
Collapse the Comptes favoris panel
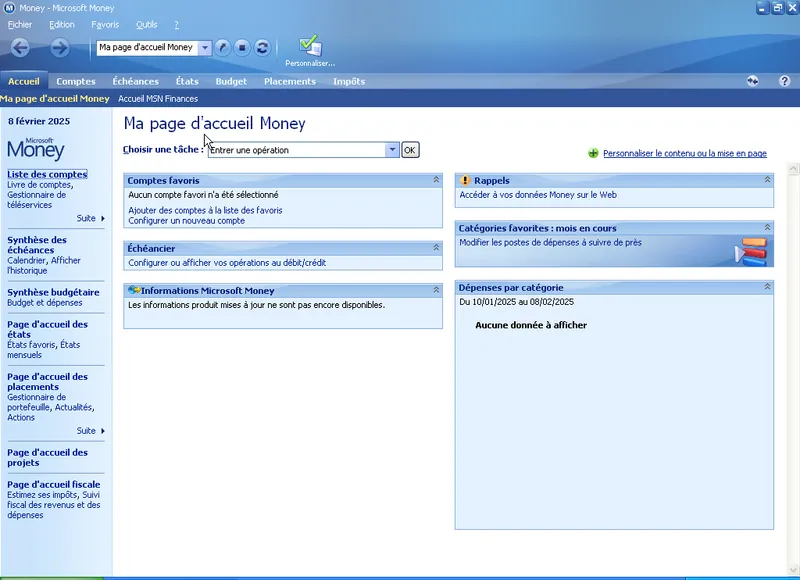(436, 180)
